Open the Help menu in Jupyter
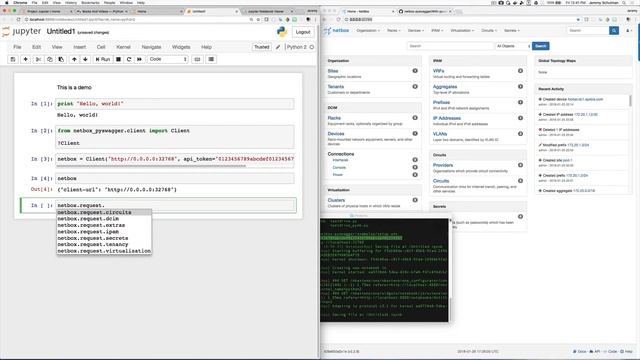Image resolution: width=640 pixels, height=360 pixels. (x=206, y=47)
